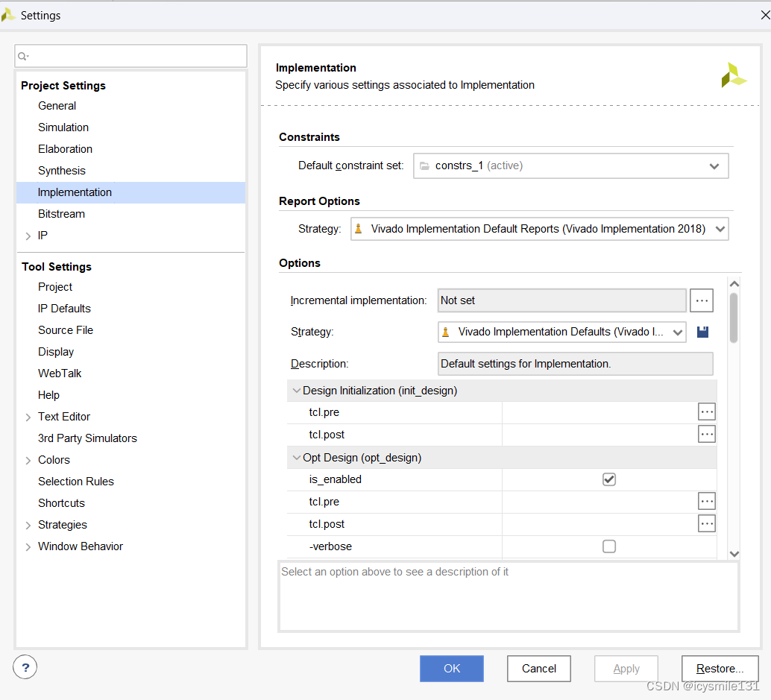Close the Settings dialog with X

(765, 15)
